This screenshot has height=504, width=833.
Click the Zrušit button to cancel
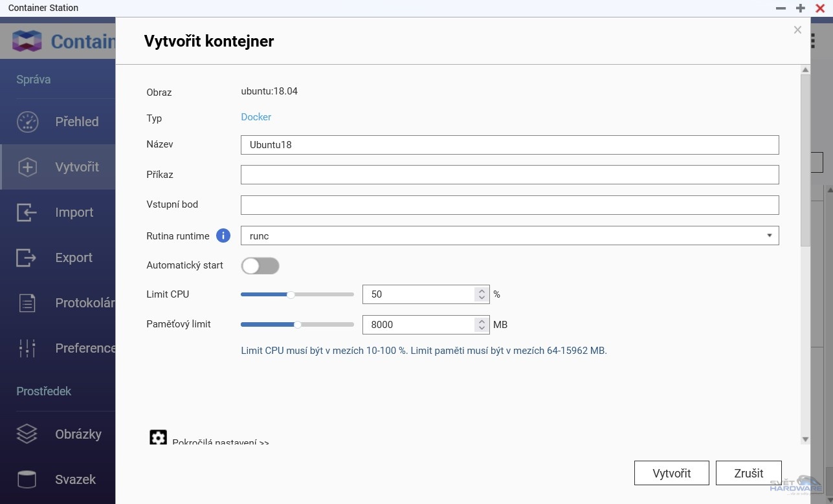[748, 473]
